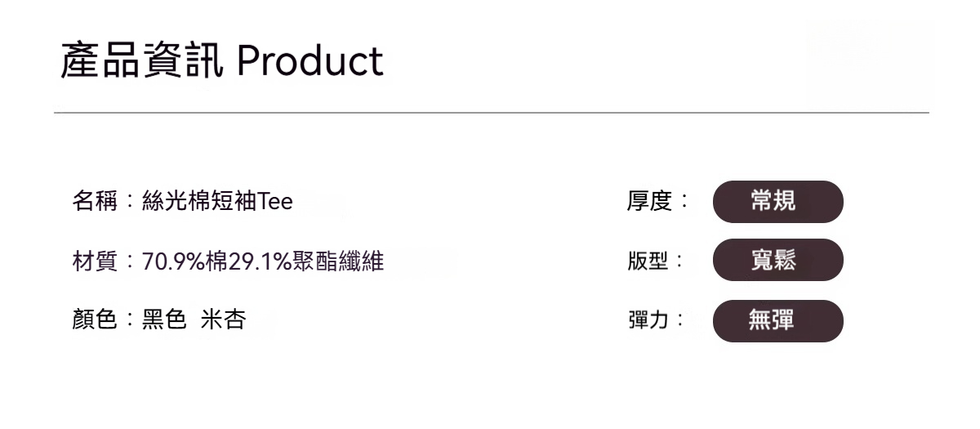Click the colon after the 厚度 label
This screenshot has width=980, height=429.
684,202
